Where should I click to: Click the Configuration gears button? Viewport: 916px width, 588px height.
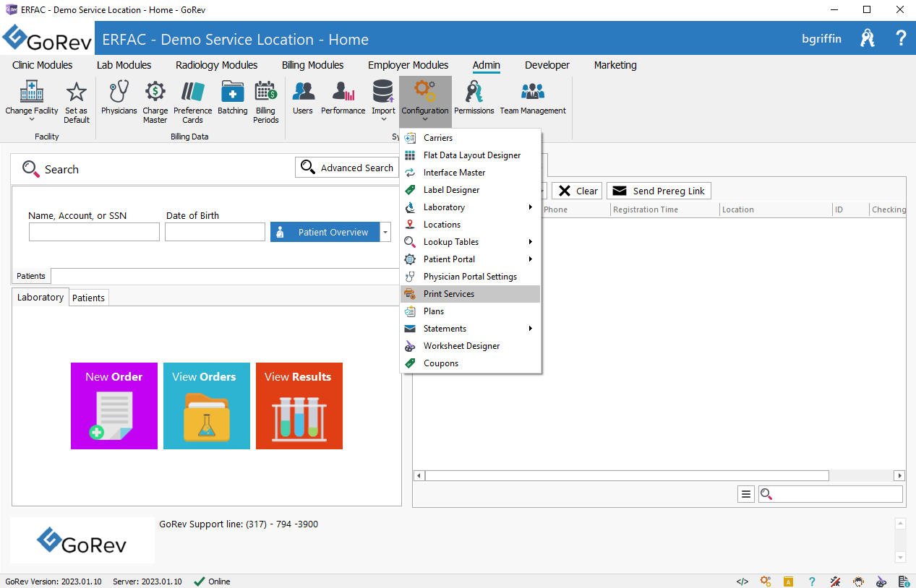click(x=425, y=101)
